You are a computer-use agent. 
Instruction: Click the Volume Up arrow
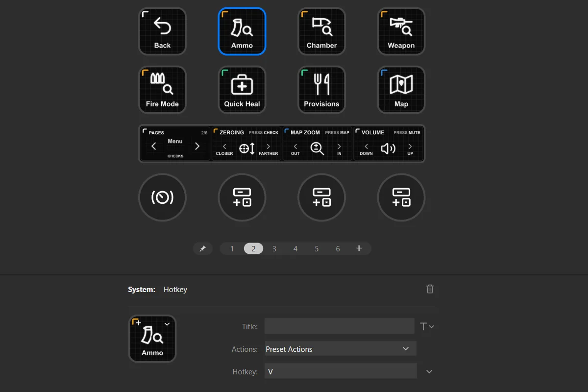(410, 147)
